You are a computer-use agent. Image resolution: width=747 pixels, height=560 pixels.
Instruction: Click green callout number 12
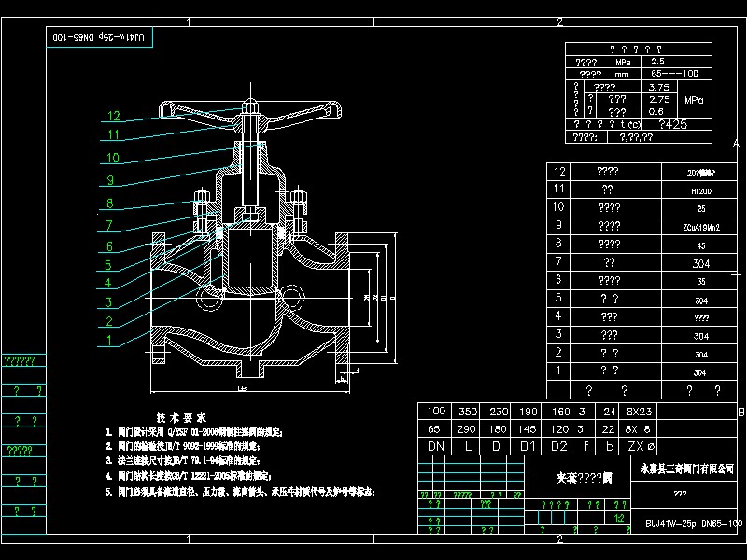click(x=114, y=116)
